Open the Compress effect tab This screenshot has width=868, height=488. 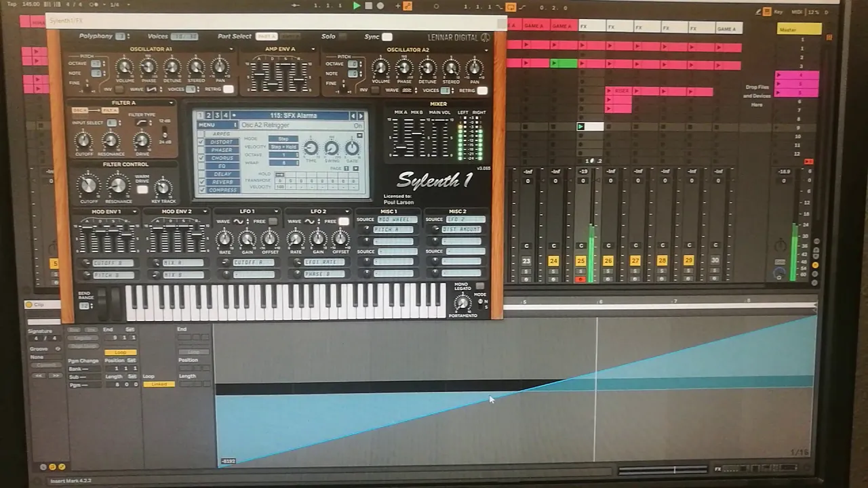pos(222,190)
